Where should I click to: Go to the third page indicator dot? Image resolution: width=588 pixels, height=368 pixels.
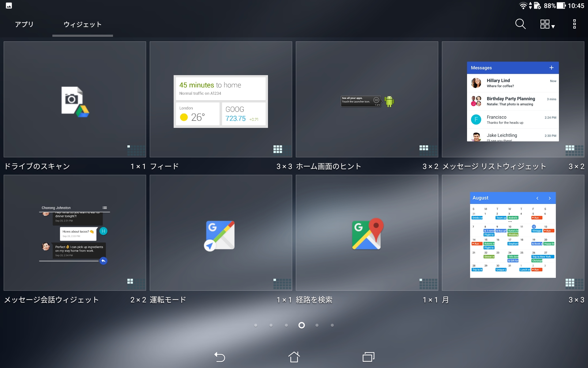click(286, 325)
